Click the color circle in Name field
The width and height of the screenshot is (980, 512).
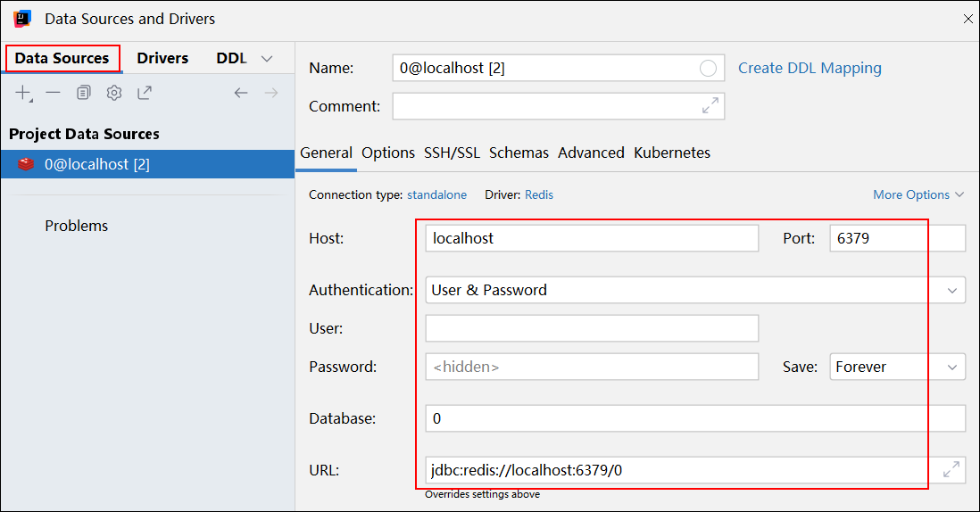[x=709, y=69]
